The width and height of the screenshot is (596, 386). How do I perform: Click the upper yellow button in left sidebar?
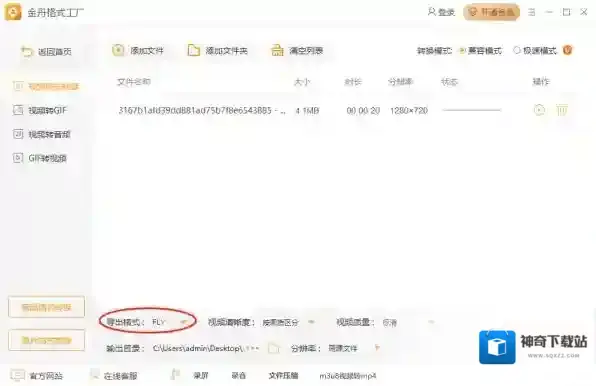click(x=46, y=307)
